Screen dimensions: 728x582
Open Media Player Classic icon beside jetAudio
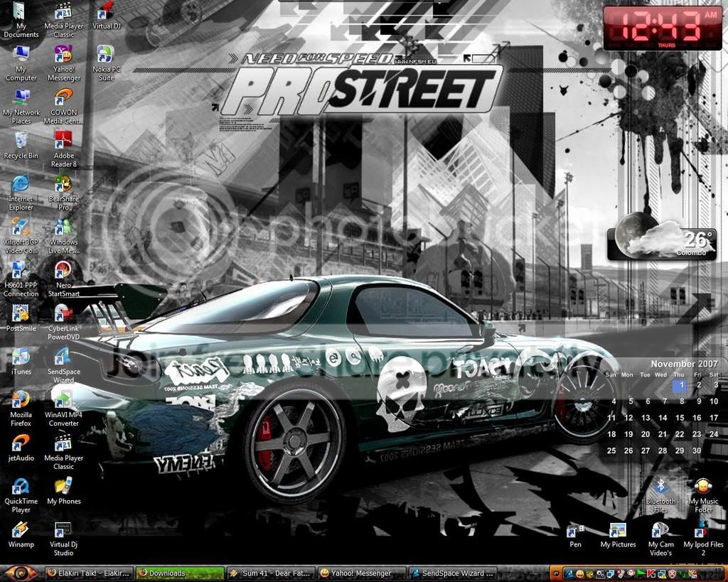(x=63, y=452)
